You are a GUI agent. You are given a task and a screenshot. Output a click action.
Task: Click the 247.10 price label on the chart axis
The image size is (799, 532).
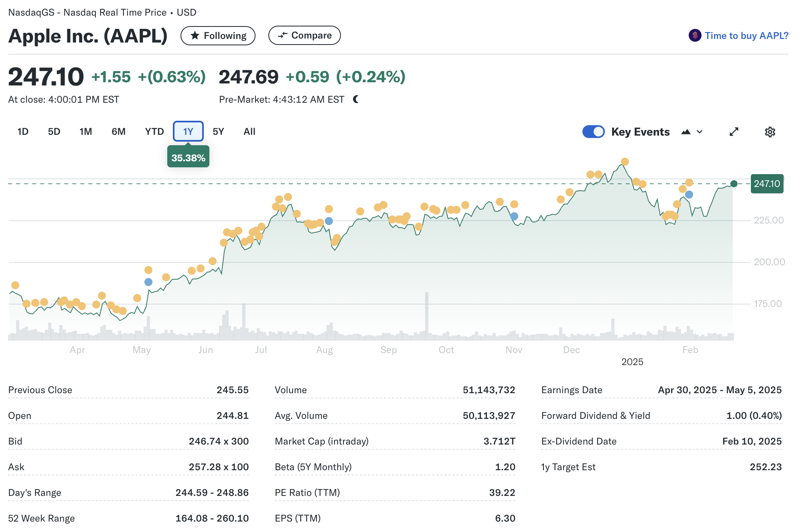point(767,184)
